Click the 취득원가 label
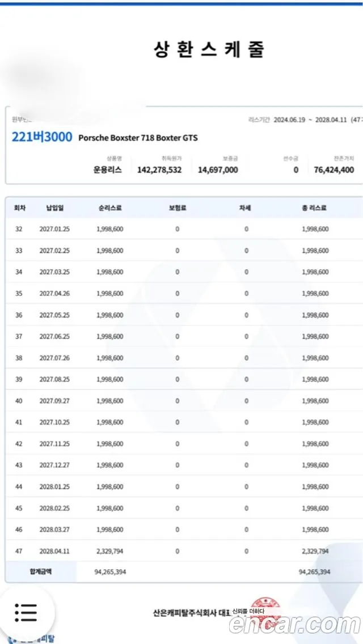The height and width of the screenshot is (644, 363). pos(172,158)
